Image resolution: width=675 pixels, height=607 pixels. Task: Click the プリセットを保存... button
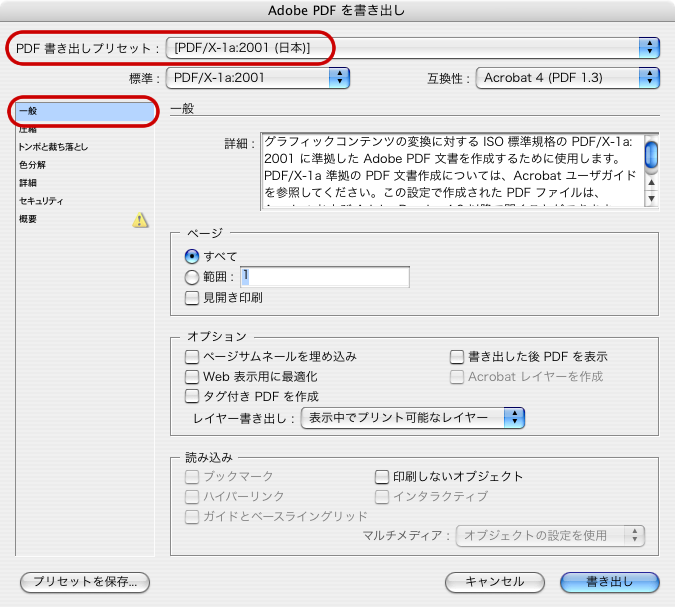85,582
